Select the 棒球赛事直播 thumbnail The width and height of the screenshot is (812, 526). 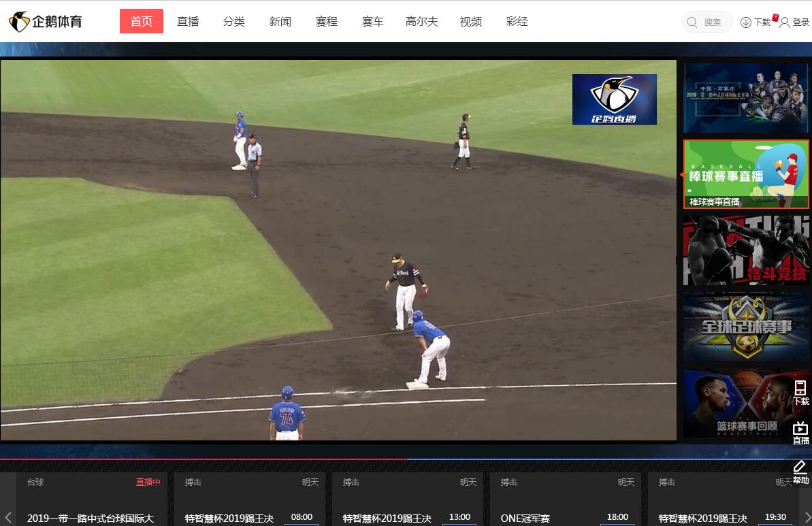point(746,174)
